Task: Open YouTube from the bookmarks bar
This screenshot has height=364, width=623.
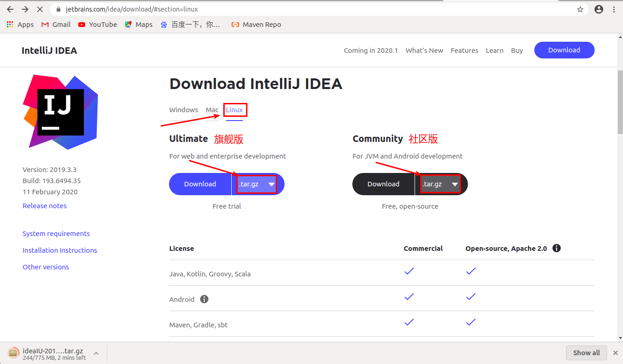Action: click(x=97, y=24)
